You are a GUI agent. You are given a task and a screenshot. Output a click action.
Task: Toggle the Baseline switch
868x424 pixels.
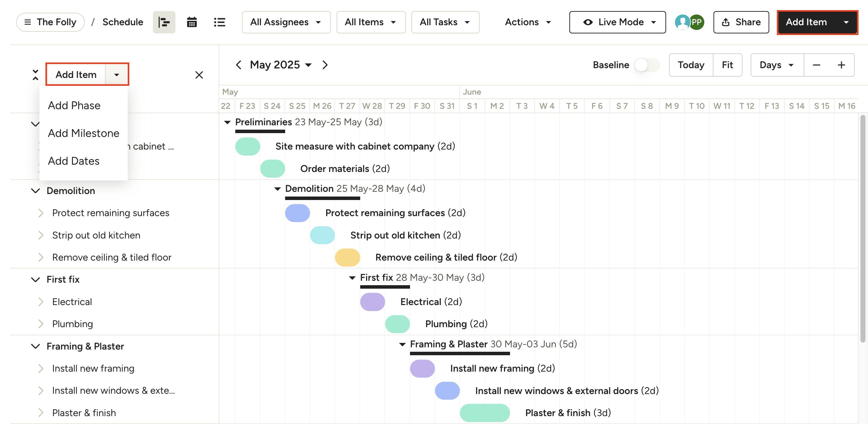tap(646, 65)
